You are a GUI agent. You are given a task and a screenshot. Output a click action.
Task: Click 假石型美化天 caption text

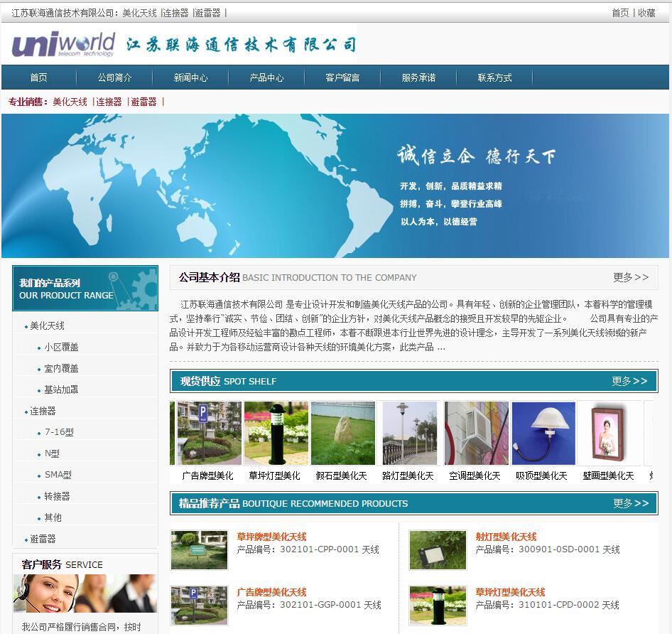pyautogui.click(x=342, y=476)
